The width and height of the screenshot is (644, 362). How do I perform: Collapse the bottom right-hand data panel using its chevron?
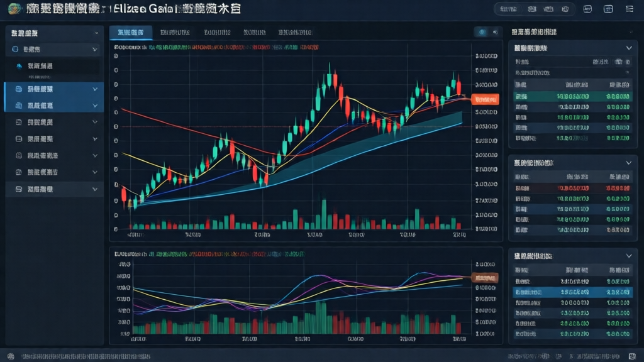tap(628, 256)
